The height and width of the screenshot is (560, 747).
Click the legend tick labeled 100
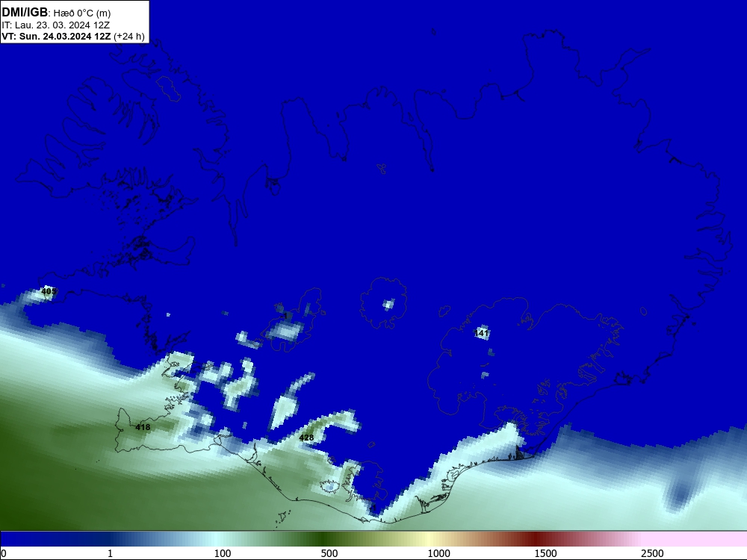pos(223,553)
